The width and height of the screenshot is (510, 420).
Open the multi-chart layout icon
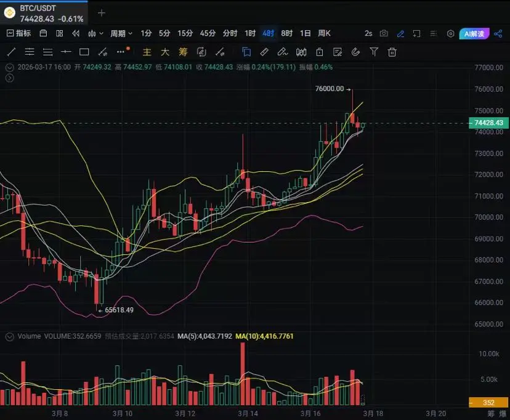coord(60,33)
